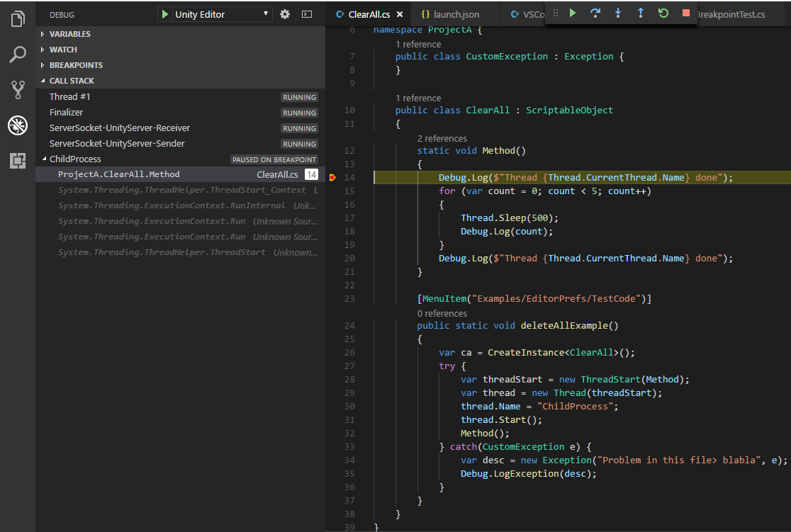This screenshot has width=791, height=532.
Task: Open the Debug Console icon
Action: pos(306,14)
